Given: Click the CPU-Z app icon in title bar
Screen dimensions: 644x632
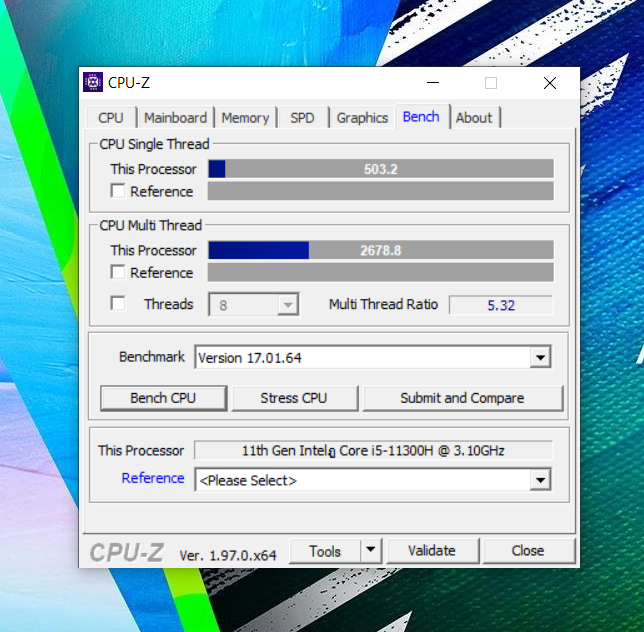Looking at the screenshot, I should [x=93, y=83].
